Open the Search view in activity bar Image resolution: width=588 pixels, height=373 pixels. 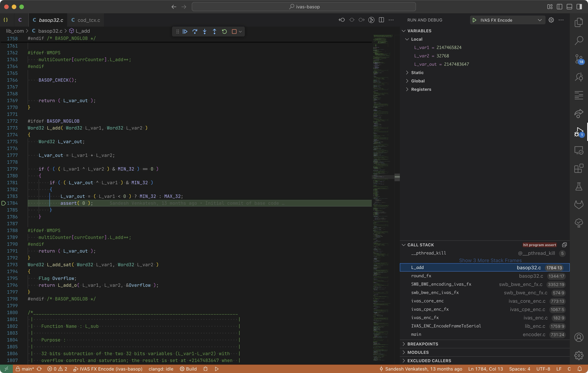(579, 41)
